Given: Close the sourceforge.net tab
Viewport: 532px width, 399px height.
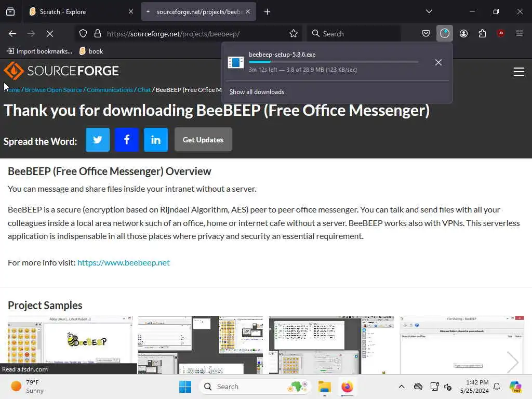Looking at the screenshot, I should click(248, 11).
